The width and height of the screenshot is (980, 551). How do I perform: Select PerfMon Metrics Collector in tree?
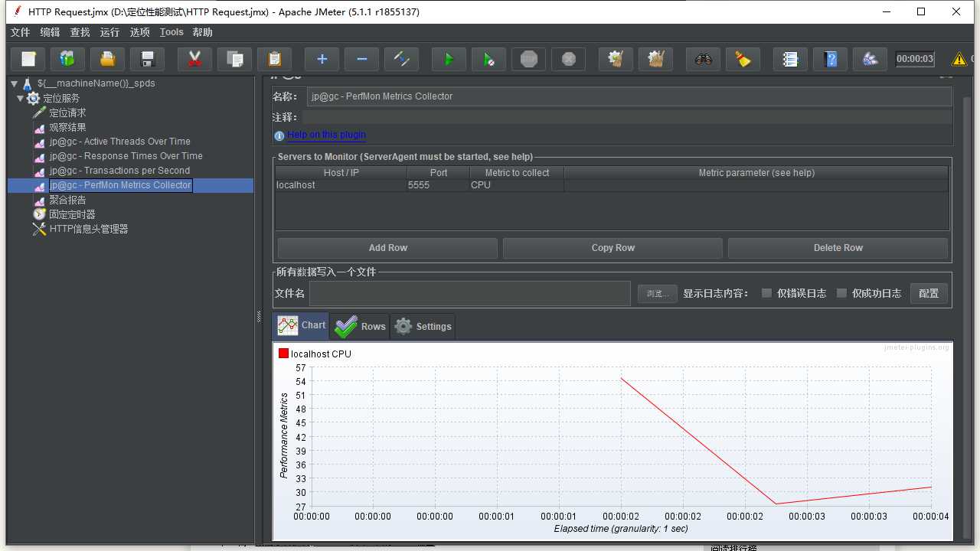[x=120, y=185]
